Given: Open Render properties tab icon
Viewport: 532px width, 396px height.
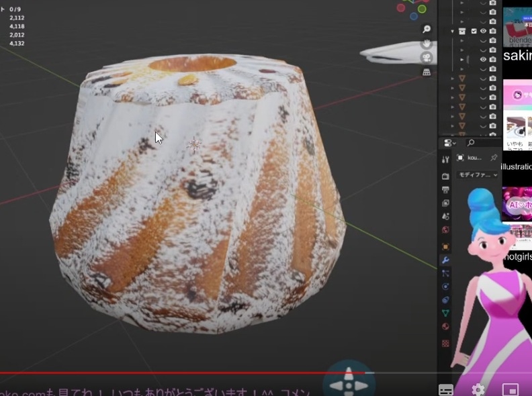Looking at the screenshot, I should tap(445, 177).
